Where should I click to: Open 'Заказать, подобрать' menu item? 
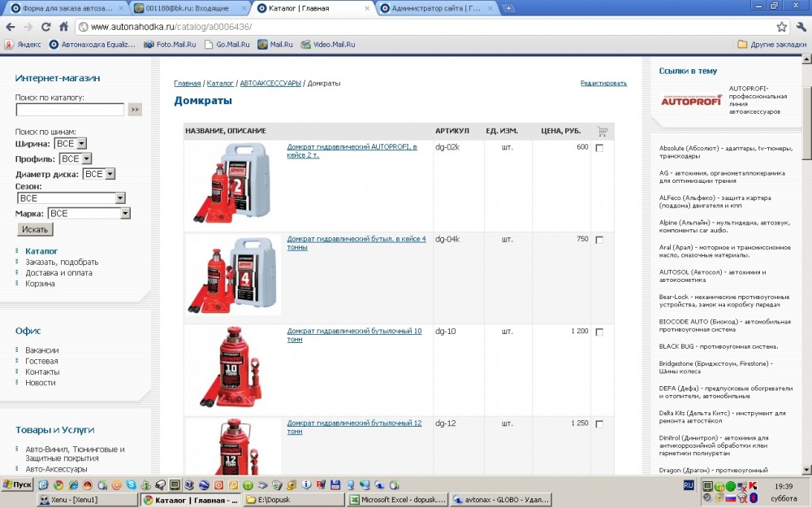pos(62,262)
